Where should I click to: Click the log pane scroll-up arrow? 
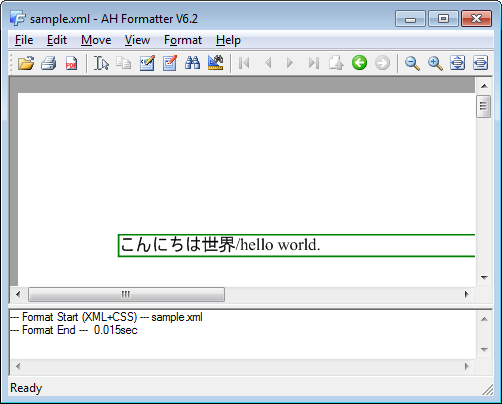(484, 319)
